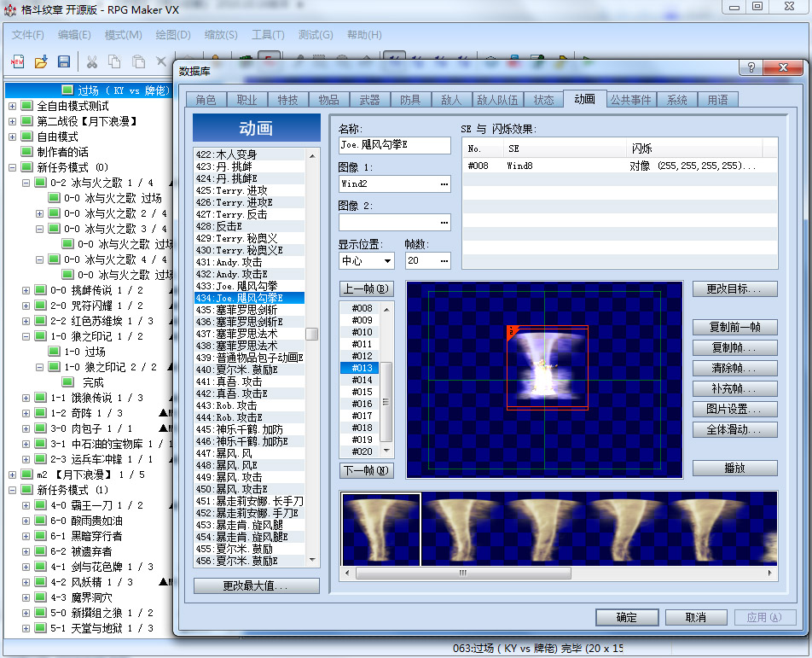Open the 文件(F) menu
The image size is (812, 658).
pos(27,35)
